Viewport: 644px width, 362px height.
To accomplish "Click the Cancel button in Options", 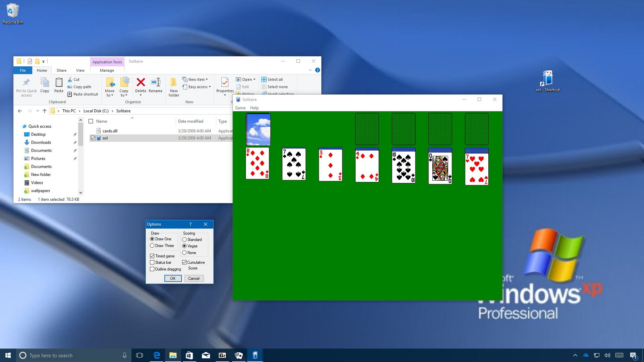I will tap(194, 278).
